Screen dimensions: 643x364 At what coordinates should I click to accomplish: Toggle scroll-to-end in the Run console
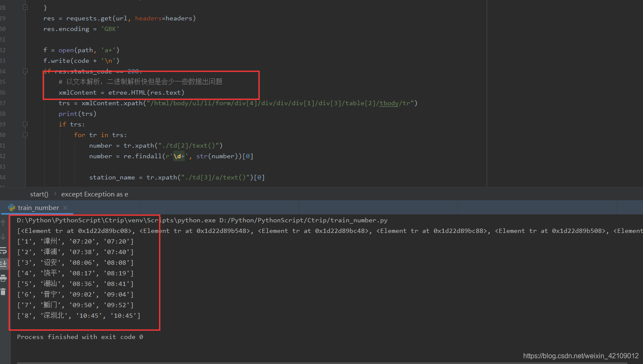coord(3,263)
